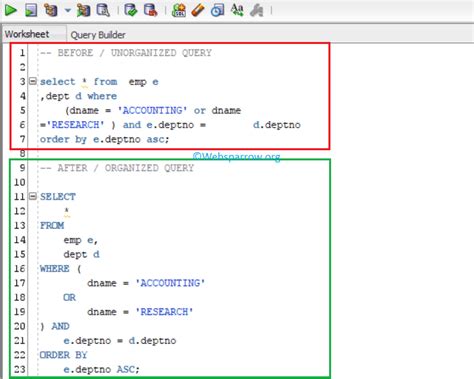Click the 'AND' keyword on line 20
474x379 pixels.
coord(60,326)
